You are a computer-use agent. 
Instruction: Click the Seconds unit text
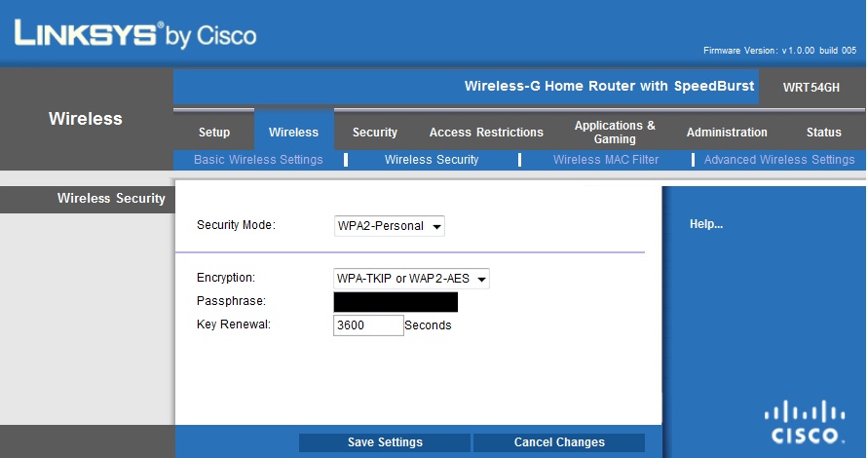[x=428, y=325]
